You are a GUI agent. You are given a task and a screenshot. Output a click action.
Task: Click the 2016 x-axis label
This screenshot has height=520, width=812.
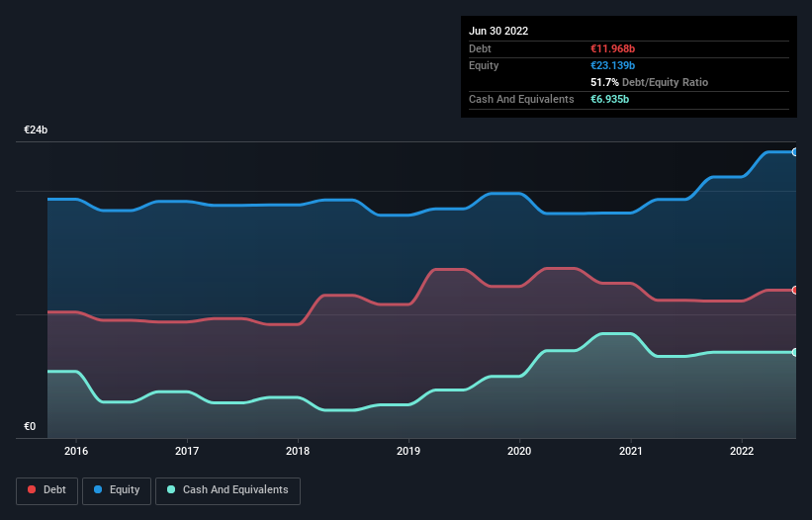tap(76, 451)
